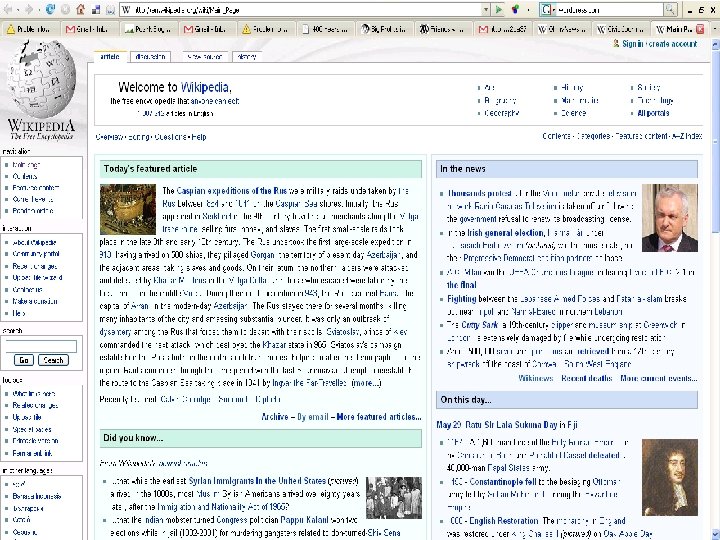Open the featured article Archive link
The width and height of the screenshot is (720, 540).
pos(275,417)
